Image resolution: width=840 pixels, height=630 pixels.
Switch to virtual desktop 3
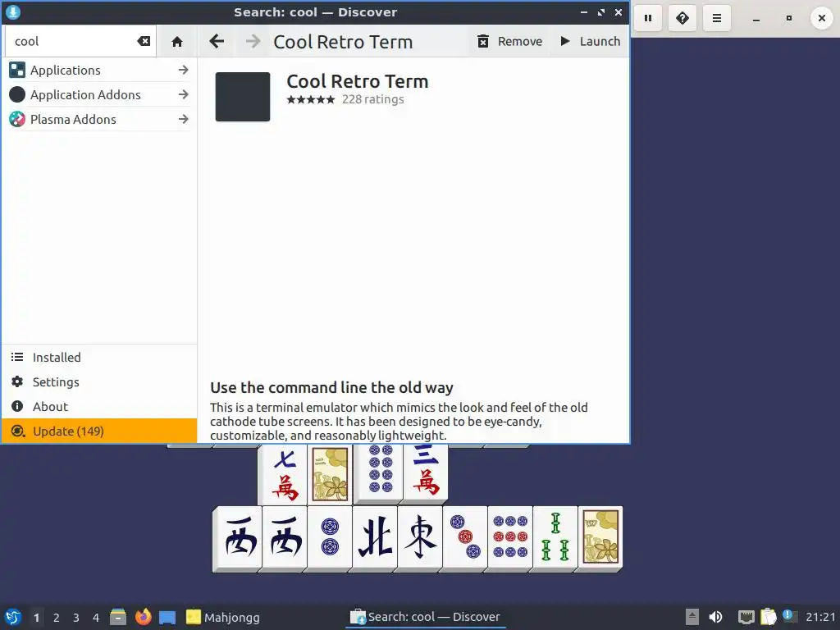click(x=76, y=618)
